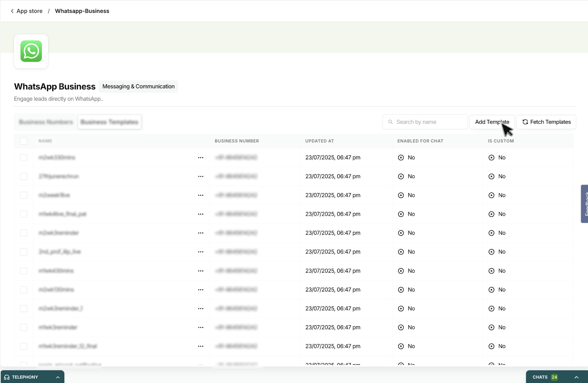Select the checkbox of the second template row
588x383 pixels.
24,176
